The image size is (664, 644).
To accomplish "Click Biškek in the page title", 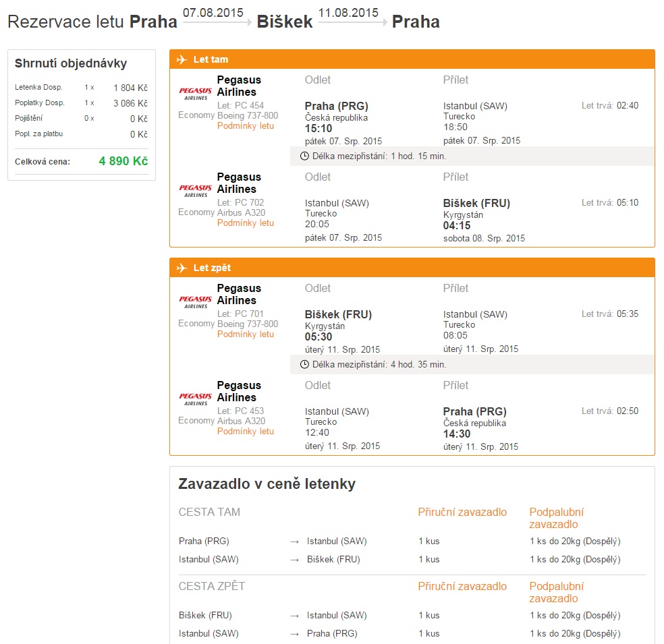I will (x=285, y=22).
